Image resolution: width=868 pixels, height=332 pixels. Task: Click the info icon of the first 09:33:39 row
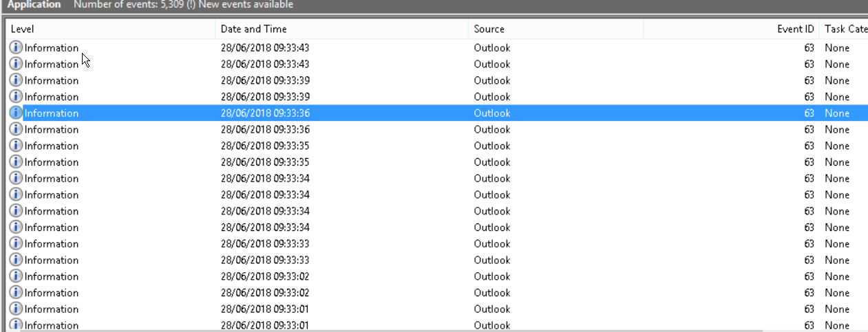coord(16,80)
